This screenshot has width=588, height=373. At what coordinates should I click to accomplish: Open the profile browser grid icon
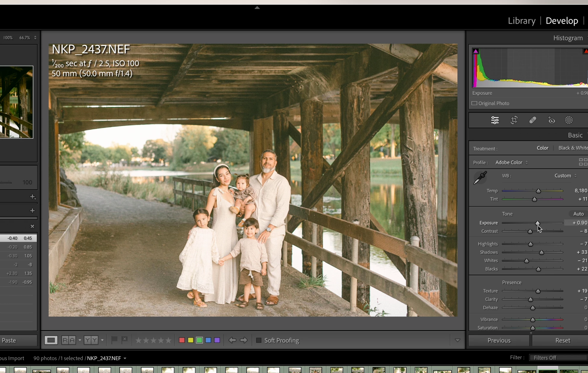(x=583, y=162)
